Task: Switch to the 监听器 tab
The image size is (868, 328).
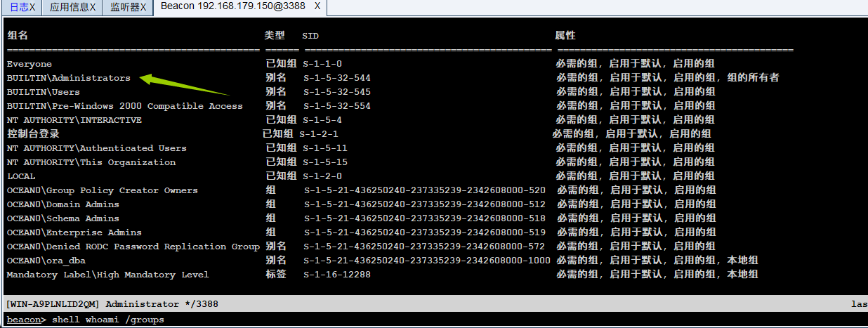Action: point(129,8)
